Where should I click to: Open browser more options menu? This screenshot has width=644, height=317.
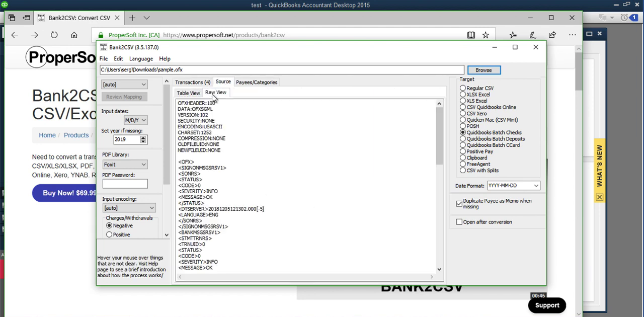[573, 35]
